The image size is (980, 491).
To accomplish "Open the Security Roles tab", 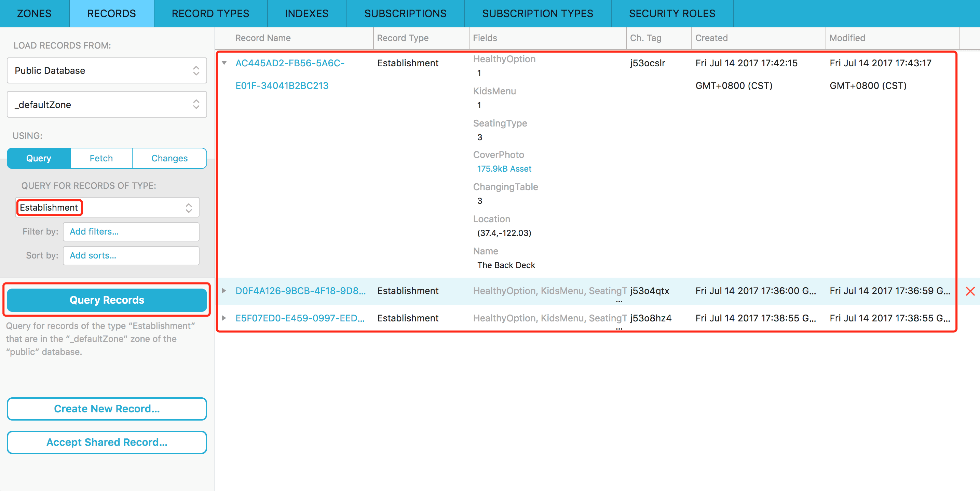I will (672, 13).
